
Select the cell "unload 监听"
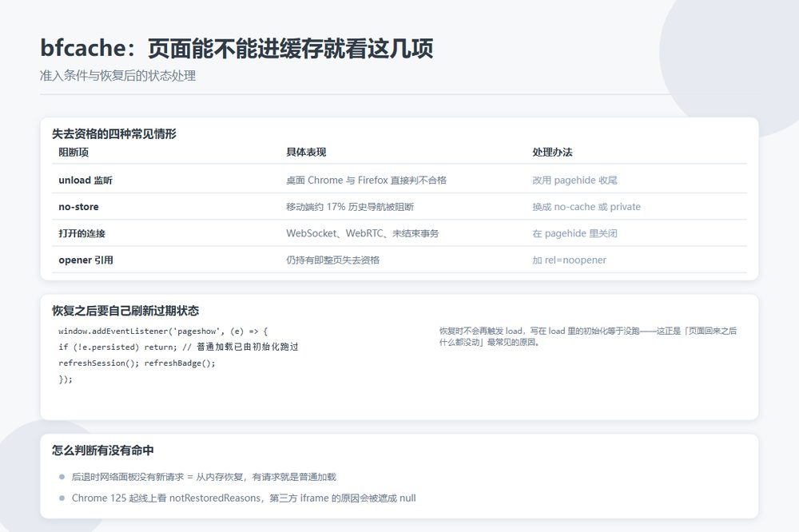coord(85,180)
